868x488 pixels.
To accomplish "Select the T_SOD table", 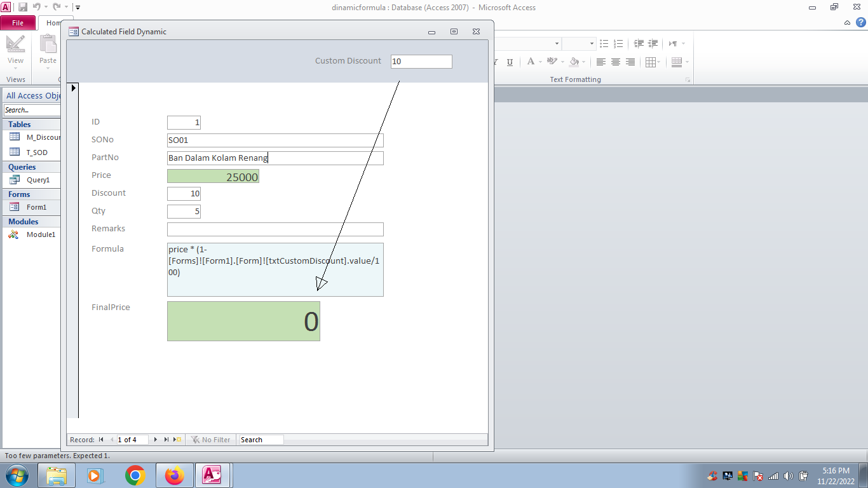I will click(32, 152).
